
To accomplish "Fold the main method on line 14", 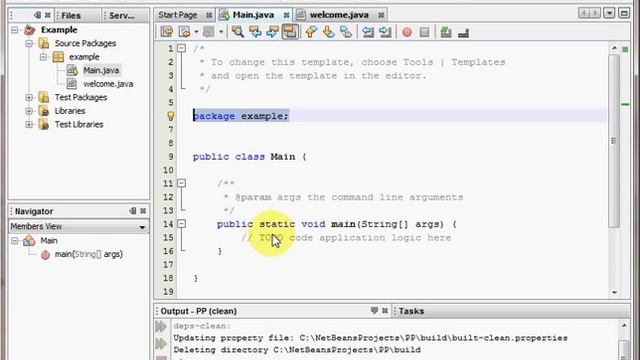I will point(182,224).
